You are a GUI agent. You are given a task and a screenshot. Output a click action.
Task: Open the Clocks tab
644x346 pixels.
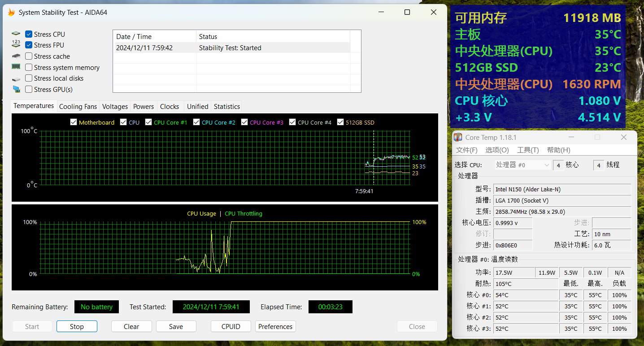point(170,107)
